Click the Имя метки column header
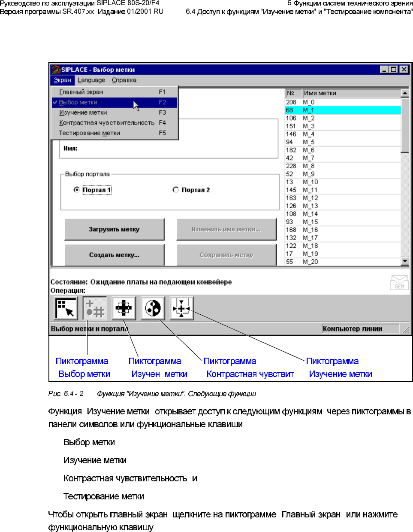413x532 pixels. tap(352, 93)
